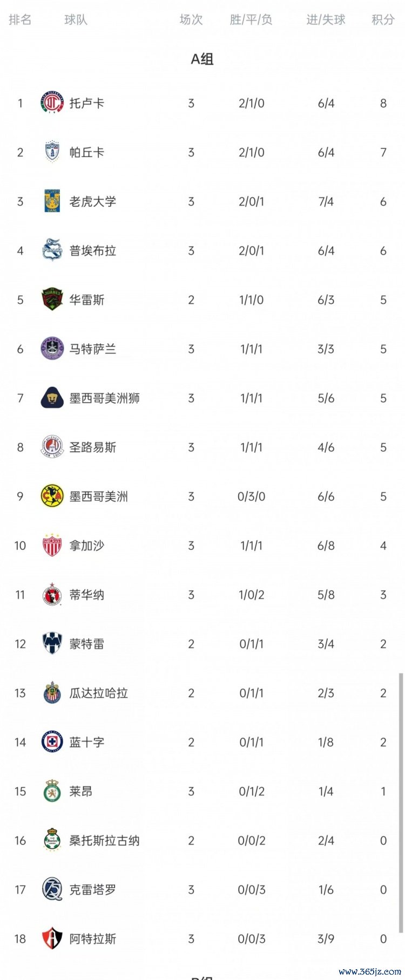Click the Club América (墨西哥美洲) yellow crest
Screen dimensions: 405x980
click(52, 496)
